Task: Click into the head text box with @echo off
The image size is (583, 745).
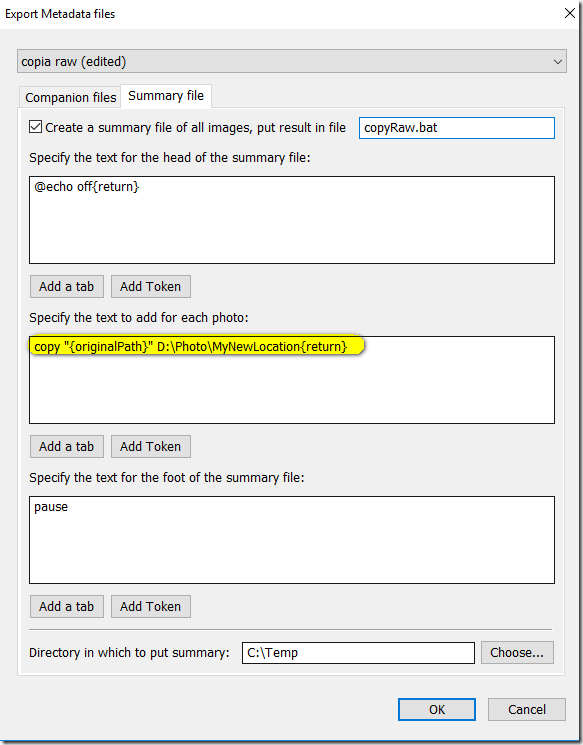Action: (x=292, y=220)
